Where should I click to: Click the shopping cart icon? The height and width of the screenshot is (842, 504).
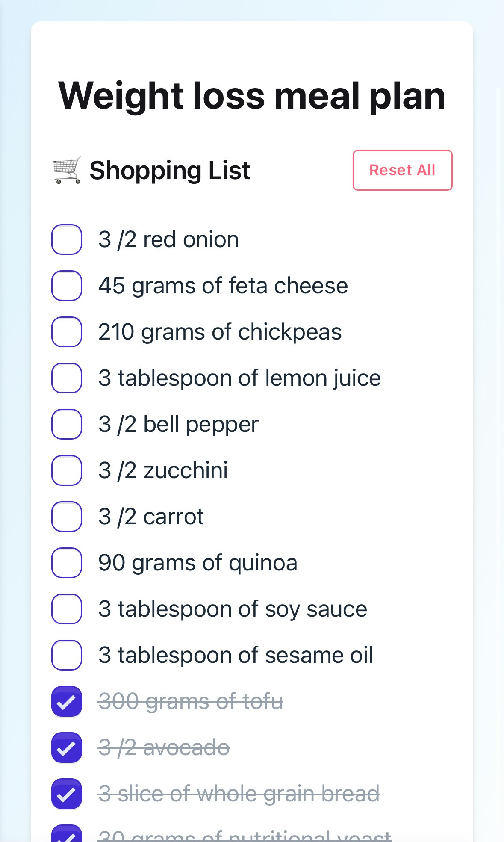67,170
